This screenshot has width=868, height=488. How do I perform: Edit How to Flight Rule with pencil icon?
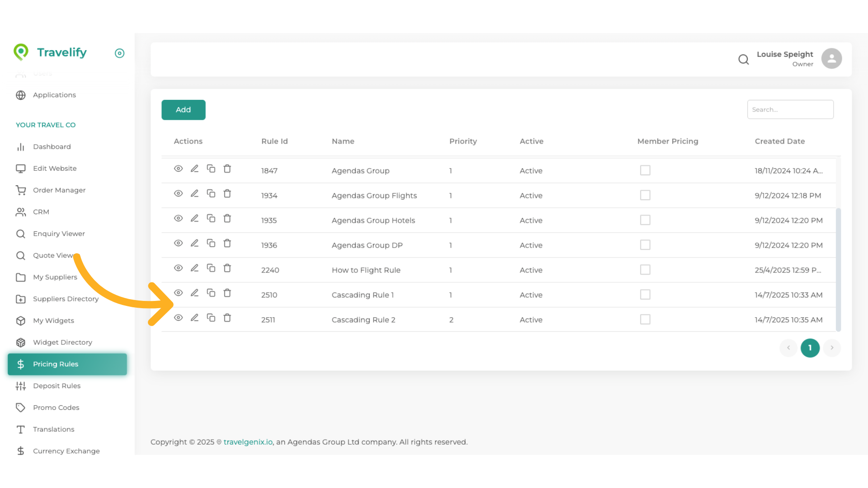coord(194,268)
